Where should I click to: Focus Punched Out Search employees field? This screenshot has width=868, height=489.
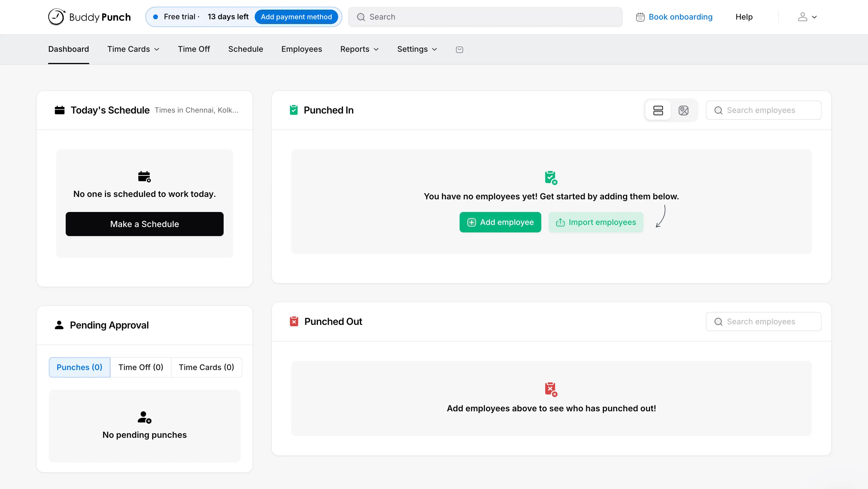pyautogui.click(x=763, y=322)
